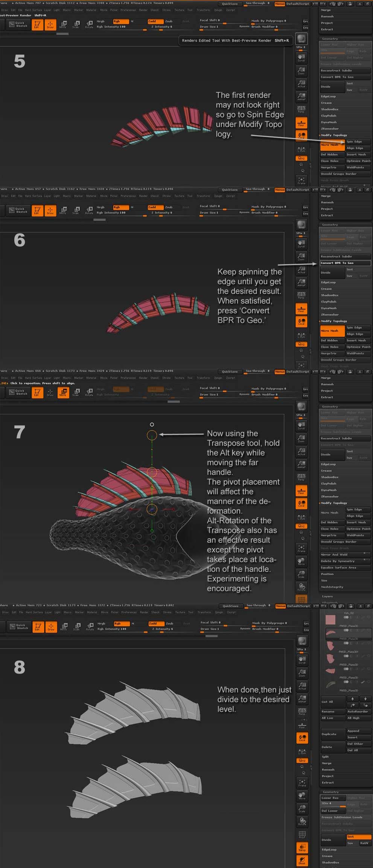Click the Frame icon in step 7 side shelf
Image resolution: width=373 pixels, height=868 pixels.
click(x=301, y=548)
